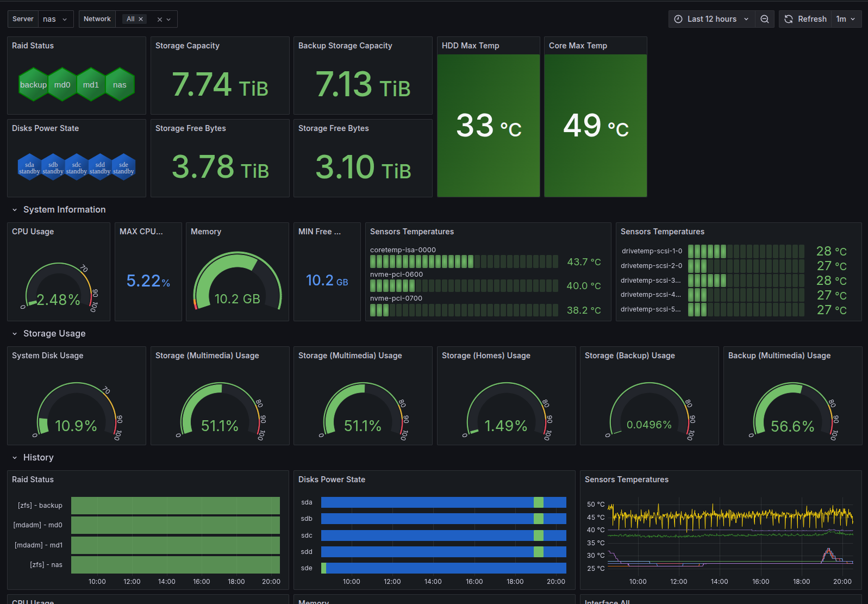Click the 3.10 TiB free bytes value

click(363, 167)
